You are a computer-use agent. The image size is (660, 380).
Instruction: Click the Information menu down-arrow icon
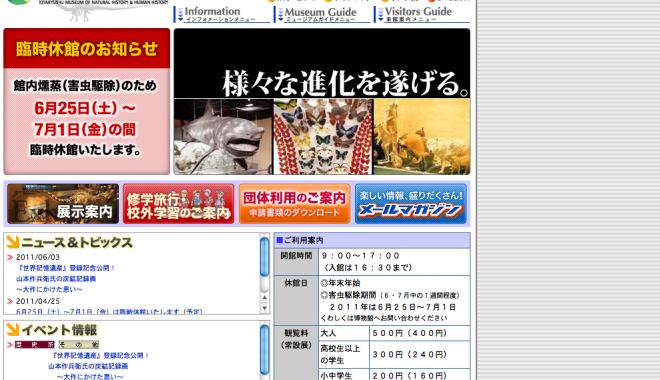180,15
